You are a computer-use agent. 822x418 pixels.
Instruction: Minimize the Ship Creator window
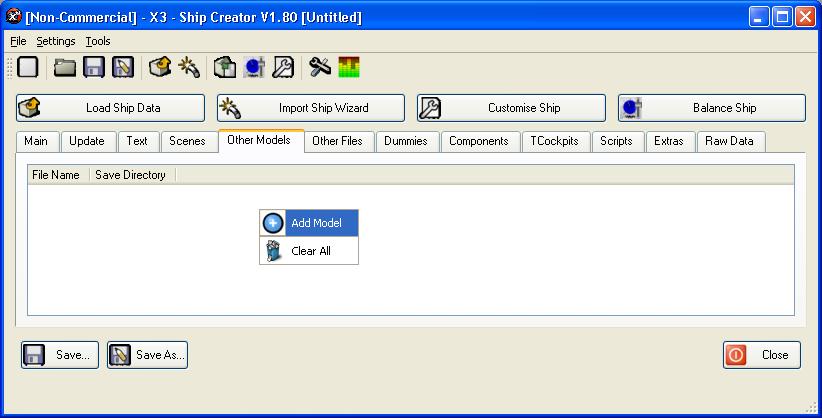pyautogui.click(x=759, y=17)
